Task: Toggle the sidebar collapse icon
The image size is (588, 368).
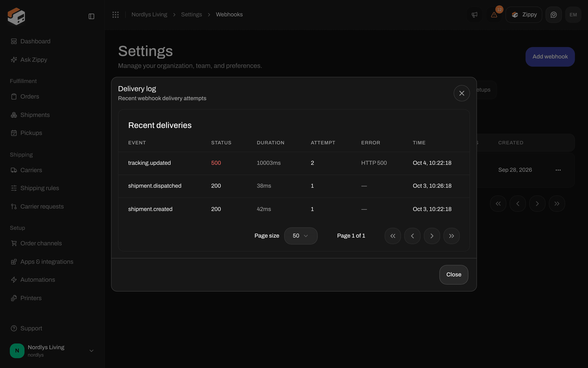Action: click(91, 16)
